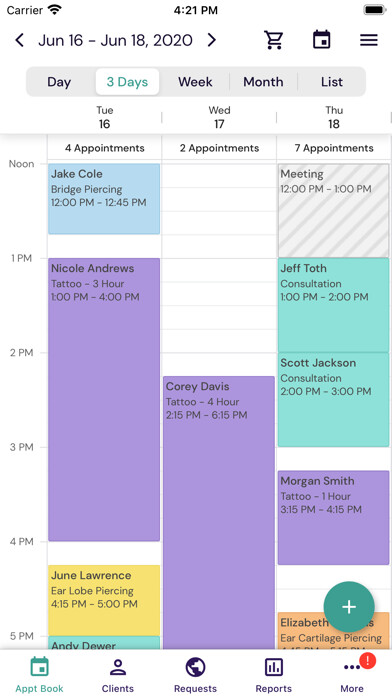The image size is (392, 696).
Task: Switch to Day view
Action: tap(59, 82)
